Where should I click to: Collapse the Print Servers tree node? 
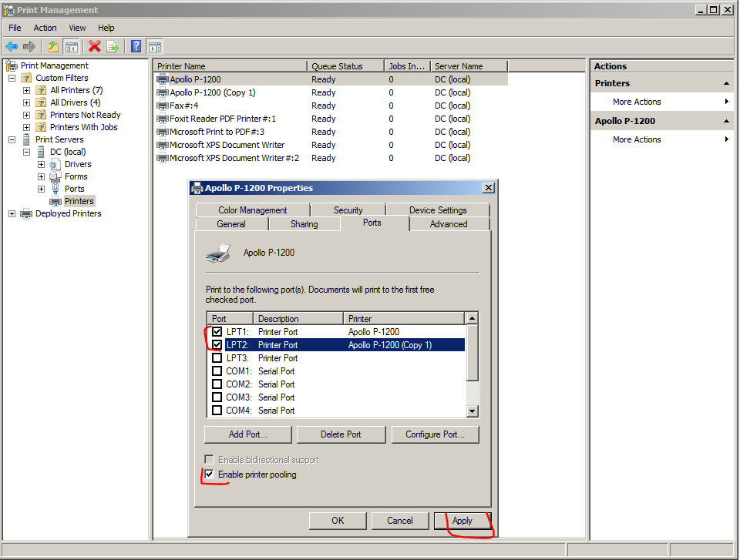pyautogui.click(x=12, y=139)
